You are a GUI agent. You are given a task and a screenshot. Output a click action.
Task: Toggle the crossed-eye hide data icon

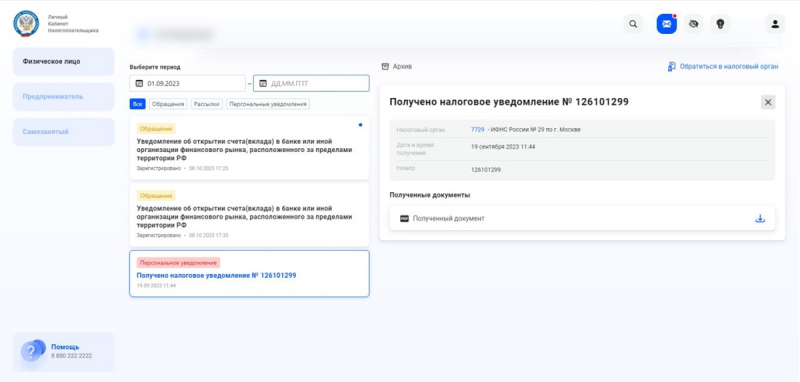pyautogui.click(x=693, y=24)
